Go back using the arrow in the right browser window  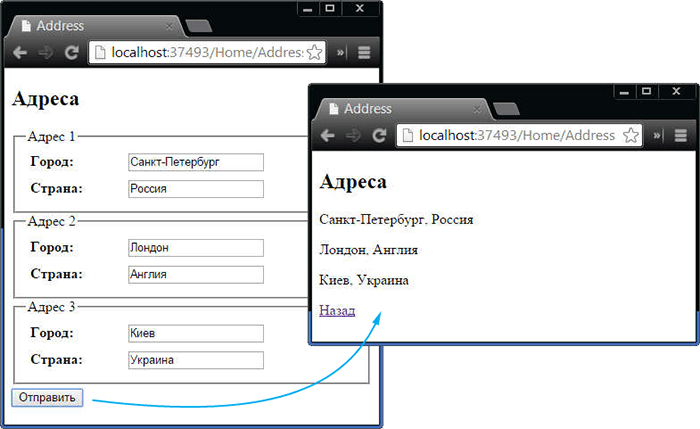click(327, 135)
